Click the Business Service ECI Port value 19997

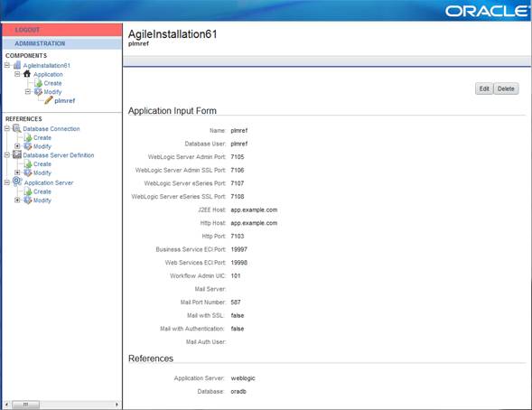(x=238, y=249)
